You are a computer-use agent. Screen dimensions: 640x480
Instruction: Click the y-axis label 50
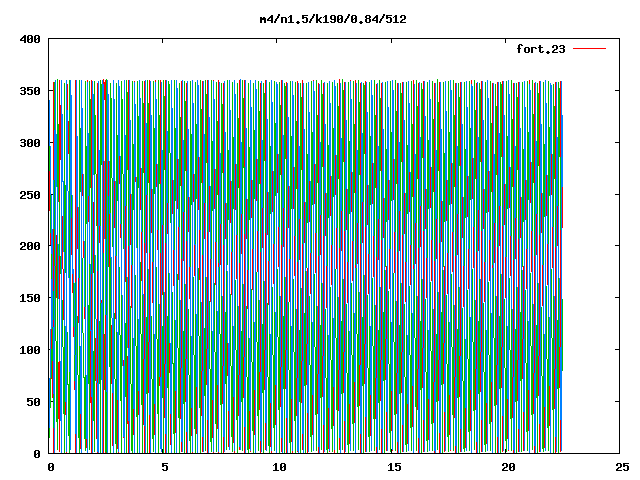(33, 402)
